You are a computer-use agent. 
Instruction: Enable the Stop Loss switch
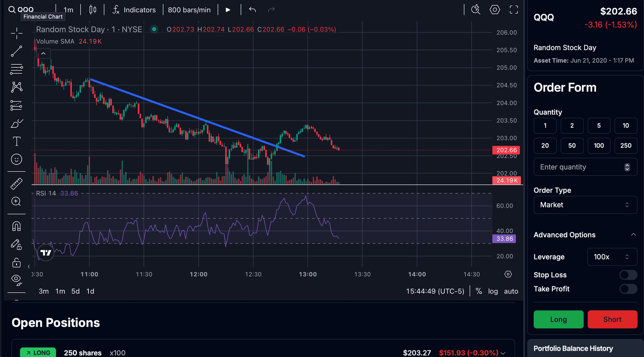628,275
